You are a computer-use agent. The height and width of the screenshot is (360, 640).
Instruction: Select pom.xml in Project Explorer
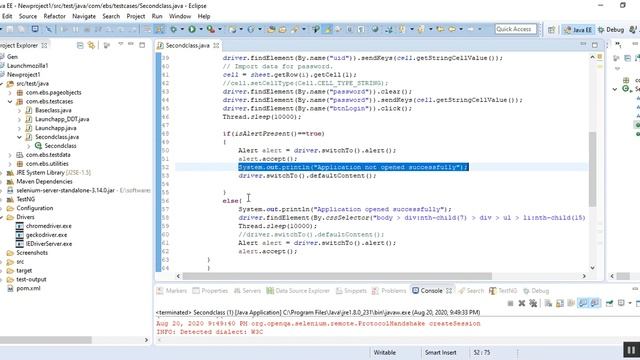pyautogui.click(x=28, y=289)
